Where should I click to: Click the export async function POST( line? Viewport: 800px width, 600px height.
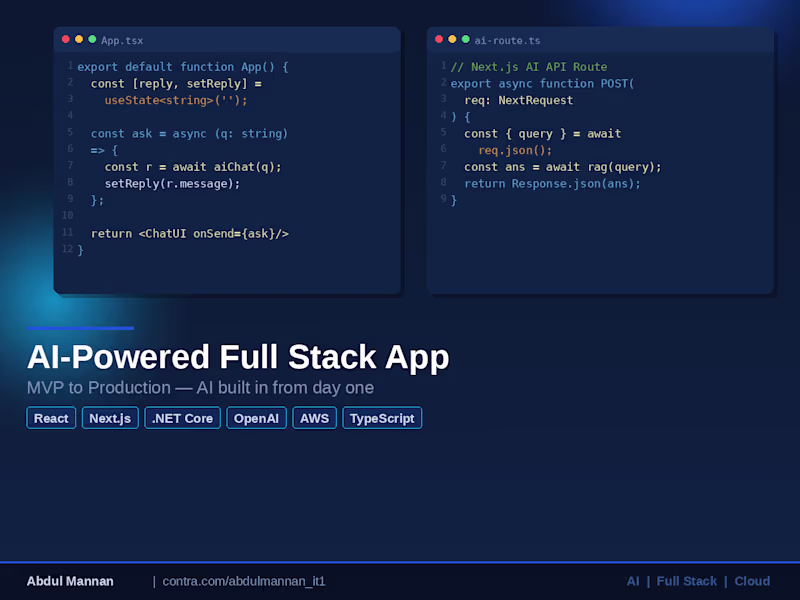coord(542,84)
